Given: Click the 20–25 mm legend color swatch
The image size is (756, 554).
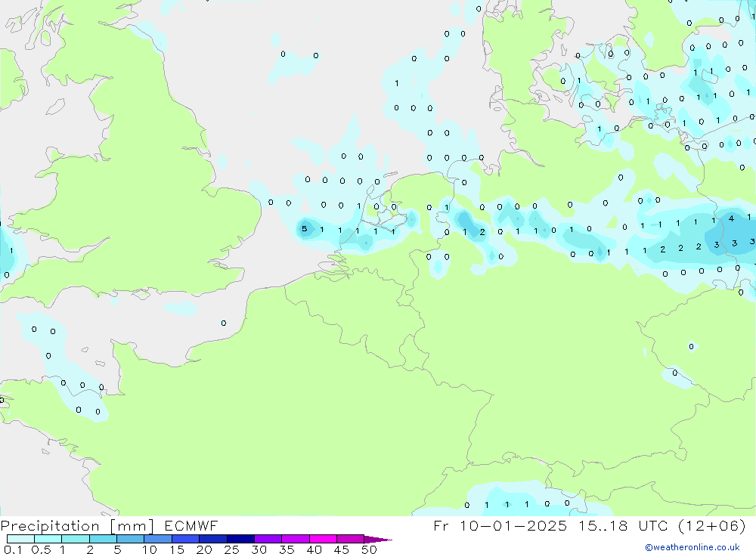Looking at the screenshot, I should pyautogui.click(x=213, y=539).
